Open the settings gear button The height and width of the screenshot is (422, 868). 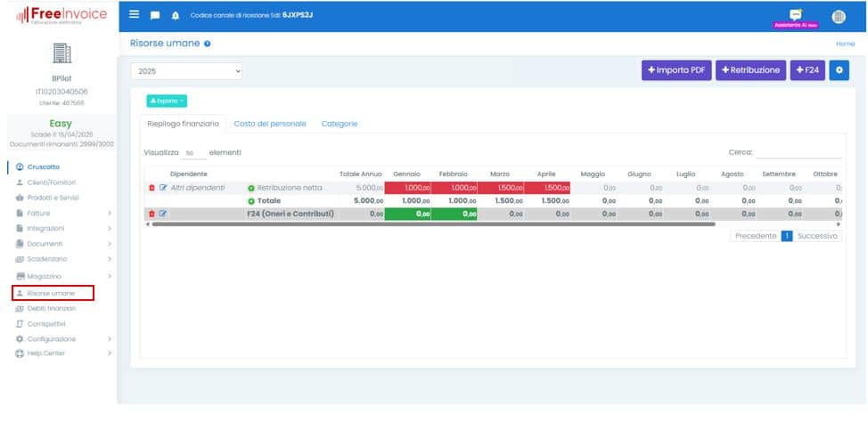coord(839,70)
